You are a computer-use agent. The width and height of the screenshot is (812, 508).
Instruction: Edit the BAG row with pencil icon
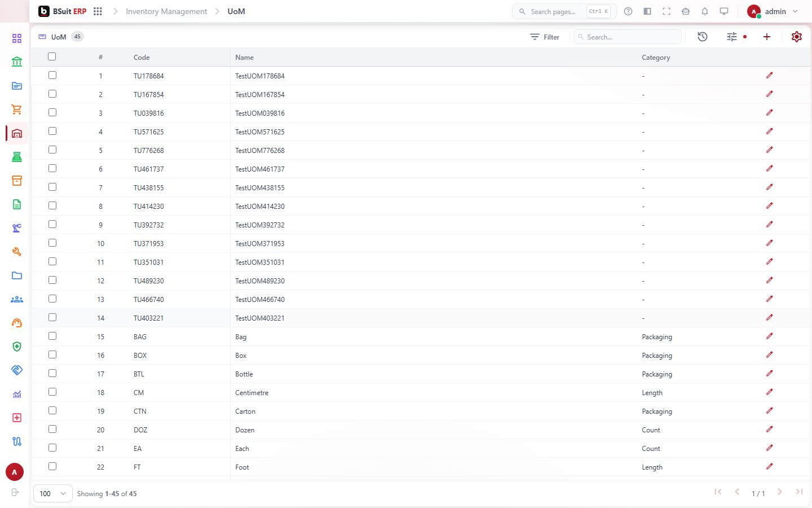pyautogui.click(x=770, y=336)
